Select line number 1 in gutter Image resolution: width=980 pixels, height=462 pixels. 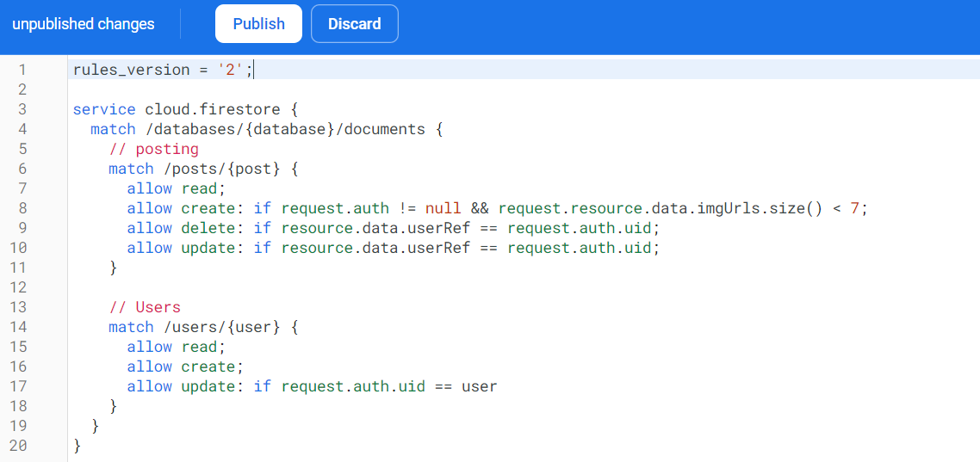pyautogui.click(x=23, y=70)
